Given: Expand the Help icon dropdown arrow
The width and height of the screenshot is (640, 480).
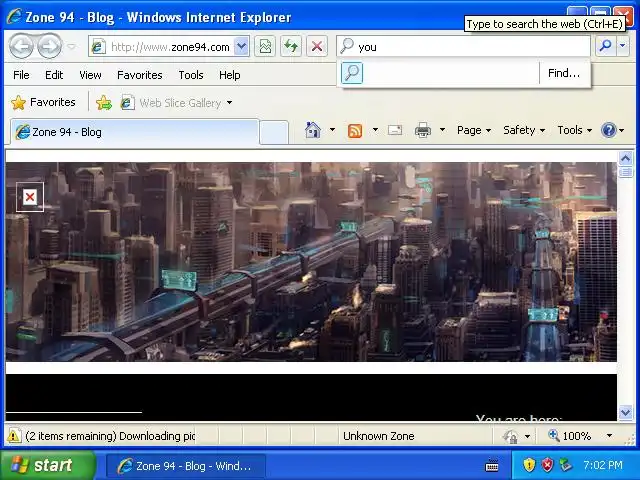Looking at the screenshot, I should (622, 131).
